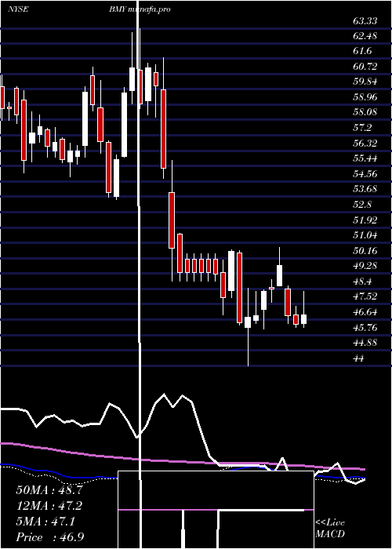Click the 57.2 price axis label
392x549 pixels.
362,128
